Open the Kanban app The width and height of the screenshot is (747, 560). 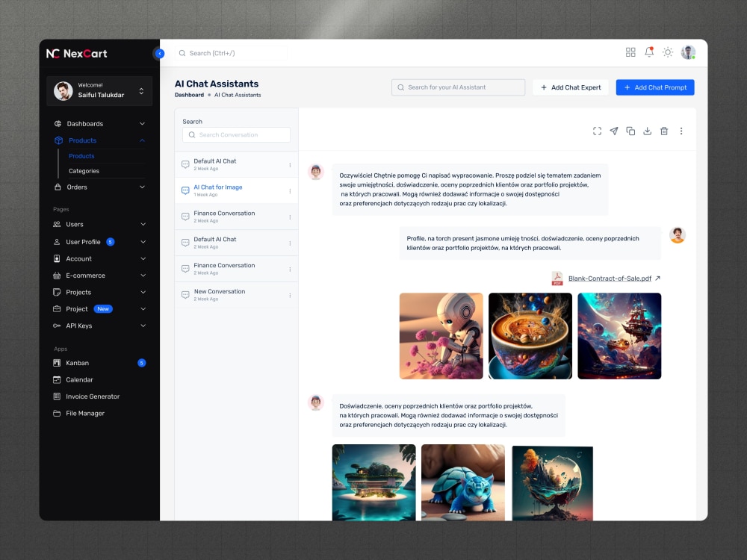click(77, 363)
